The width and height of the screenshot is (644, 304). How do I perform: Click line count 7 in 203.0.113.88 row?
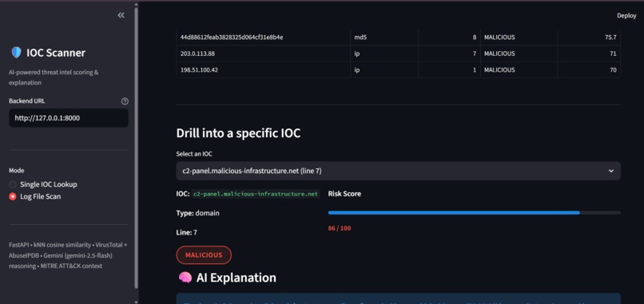449,53
